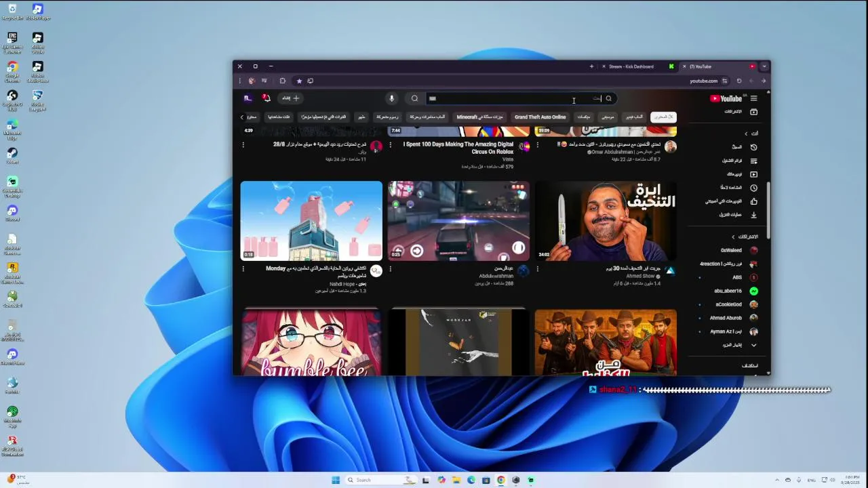The width and height of the screenshot is (868, 488).
Task: Open Google Chrome desktop shortcut
Action: tap(12, 71)
